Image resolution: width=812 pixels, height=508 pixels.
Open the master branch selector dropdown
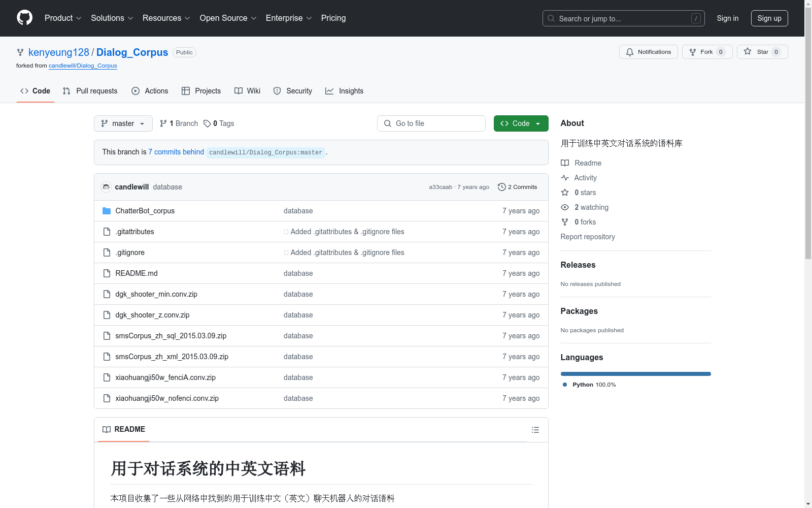[x=123, y=123]
